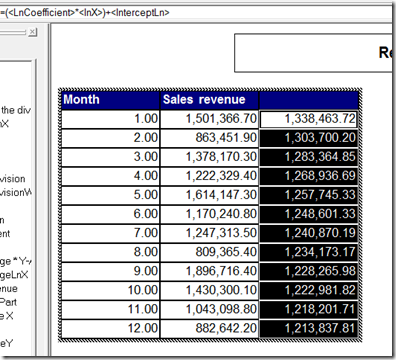Select computed cell 1,213,837.81
Viewport: 396px width, 360px height.
click(309, 328)
